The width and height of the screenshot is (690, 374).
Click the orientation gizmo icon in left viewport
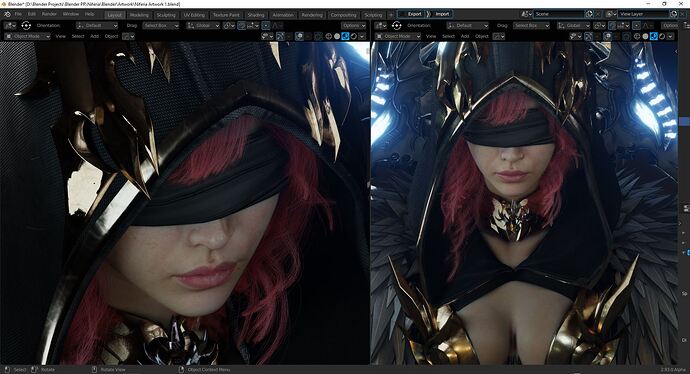tap(26, 26)
